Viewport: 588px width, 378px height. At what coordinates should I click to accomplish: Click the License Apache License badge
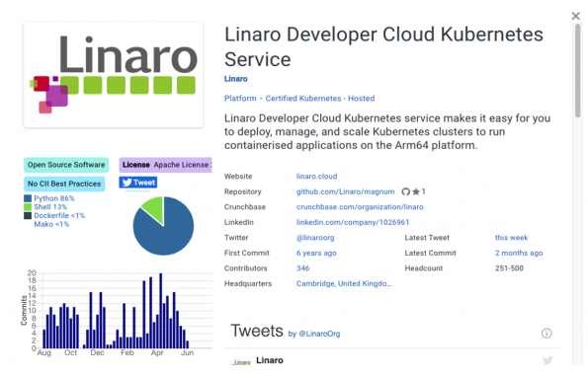click(x=165, y=165)
